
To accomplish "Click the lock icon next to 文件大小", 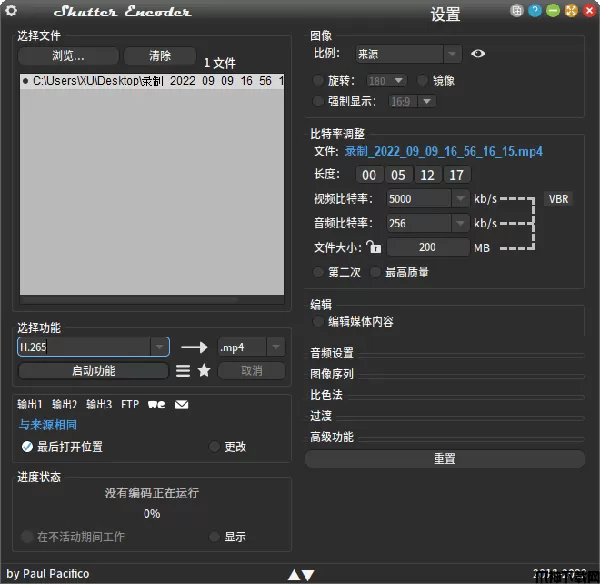I will tap(373, 247).
